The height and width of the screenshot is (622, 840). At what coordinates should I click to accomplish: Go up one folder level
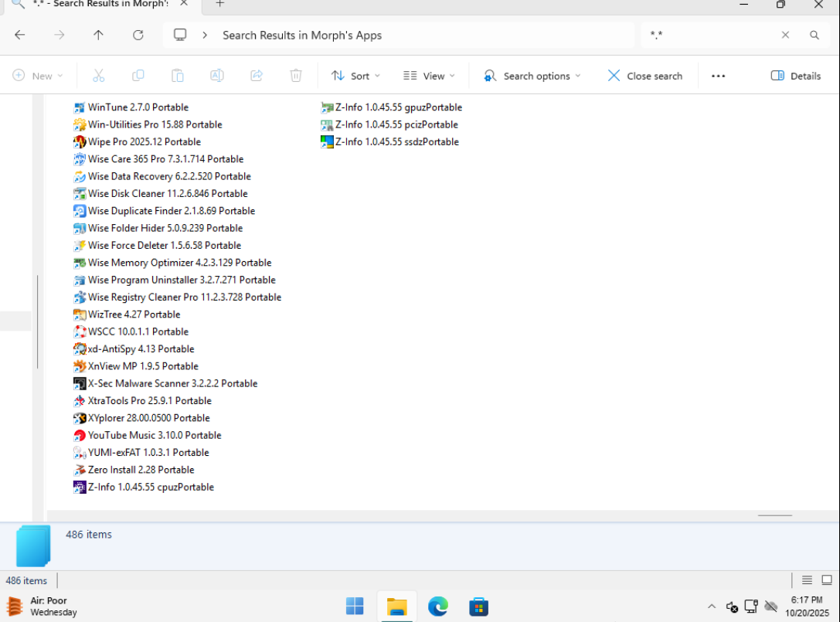click(x=98, y=35)
